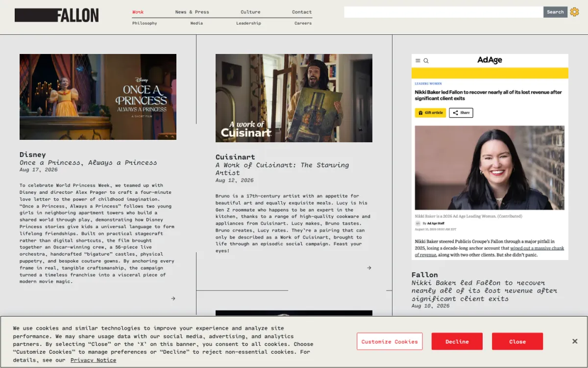Screen dimensions: 588x368
Task: Open the Culture page
Action: tap(250, 12)
